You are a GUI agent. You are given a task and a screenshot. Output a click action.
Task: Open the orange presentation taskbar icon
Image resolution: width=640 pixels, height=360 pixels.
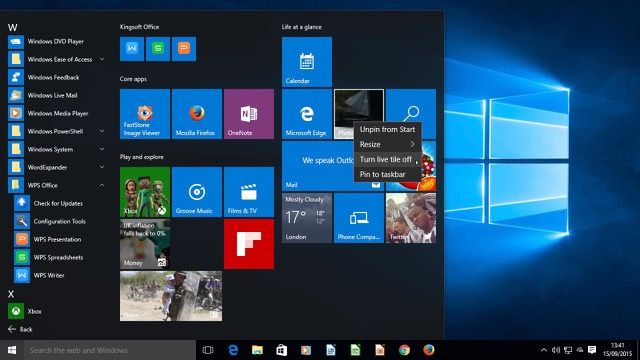point(380,350)
